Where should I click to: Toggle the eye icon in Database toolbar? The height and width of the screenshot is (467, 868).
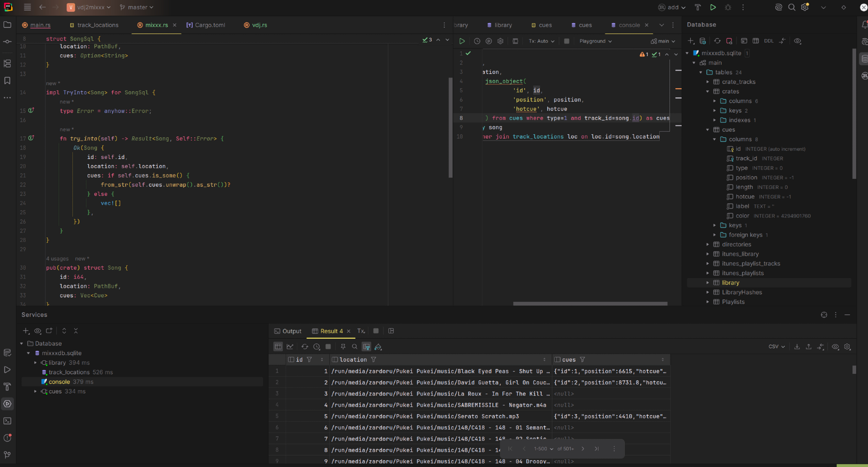click(797, 41)
